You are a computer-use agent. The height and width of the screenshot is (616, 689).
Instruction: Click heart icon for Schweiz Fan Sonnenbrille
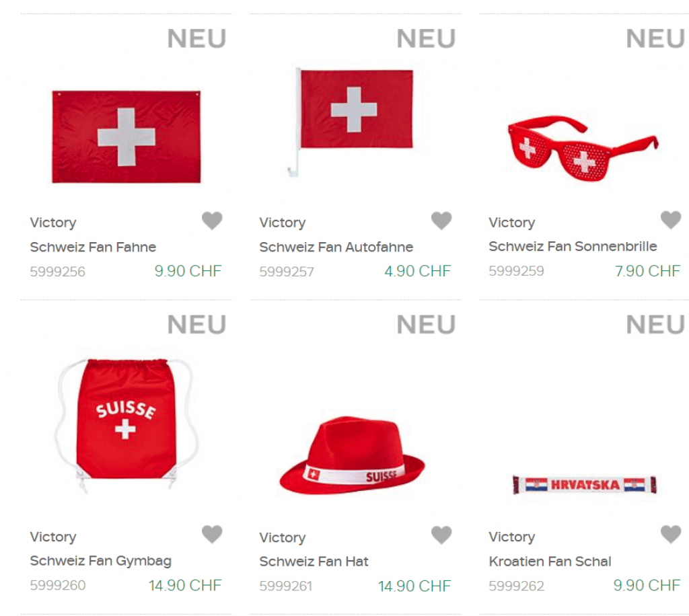(x=671, y=220)
